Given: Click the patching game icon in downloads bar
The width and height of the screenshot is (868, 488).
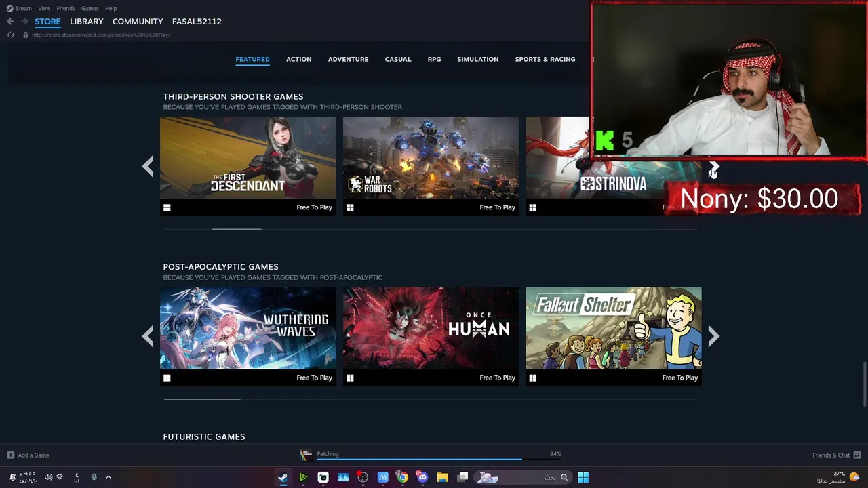Looking at the screenshot, I should click(307, 455).
